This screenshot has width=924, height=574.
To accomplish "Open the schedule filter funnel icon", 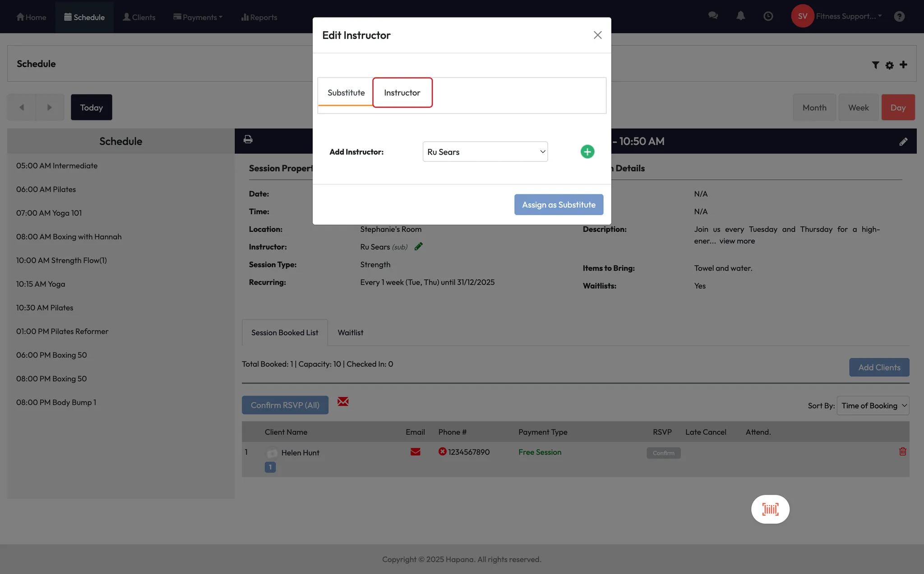I will coord(875,65).
